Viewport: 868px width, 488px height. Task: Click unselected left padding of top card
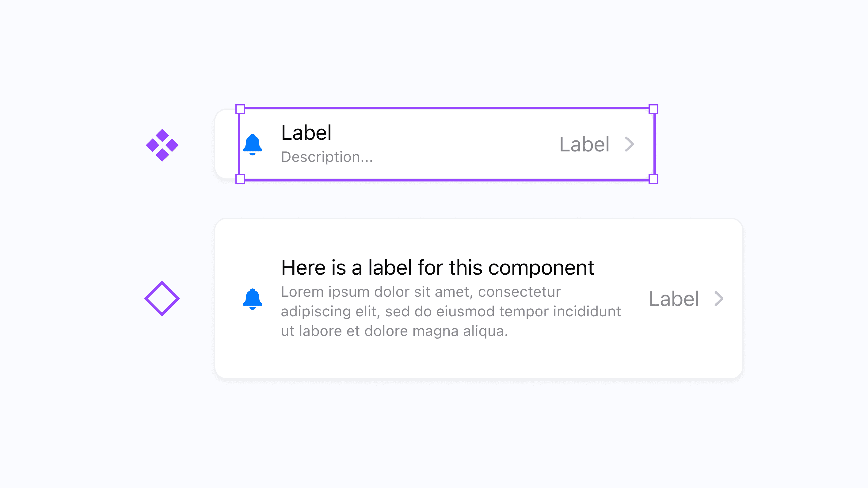coord(227,144)
